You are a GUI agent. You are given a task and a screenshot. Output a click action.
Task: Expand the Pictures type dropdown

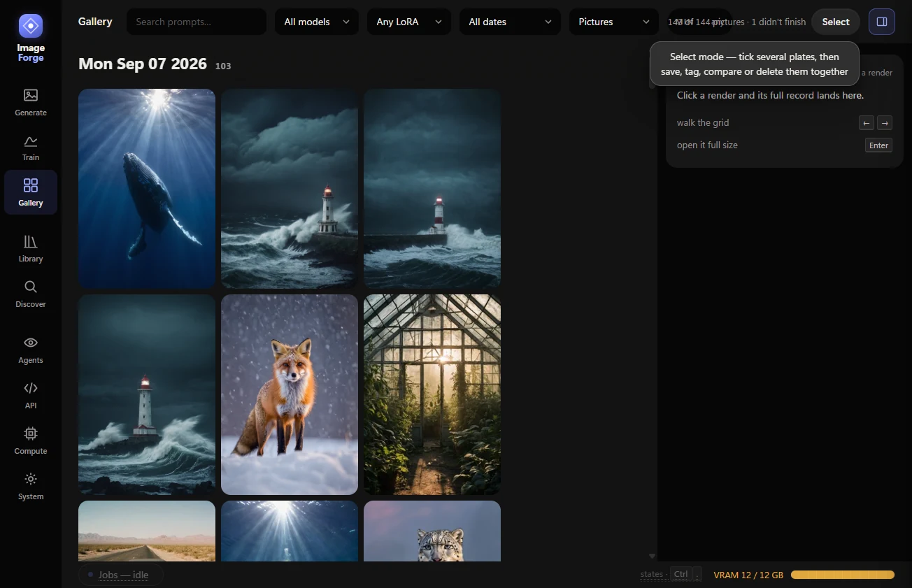tap(614, 22)
